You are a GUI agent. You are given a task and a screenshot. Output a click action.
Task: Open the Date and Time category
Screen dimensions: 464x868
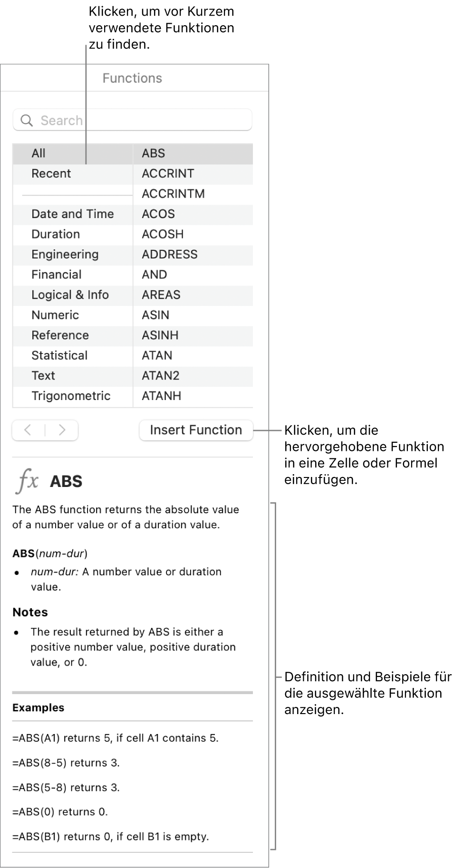pos(73,214)
